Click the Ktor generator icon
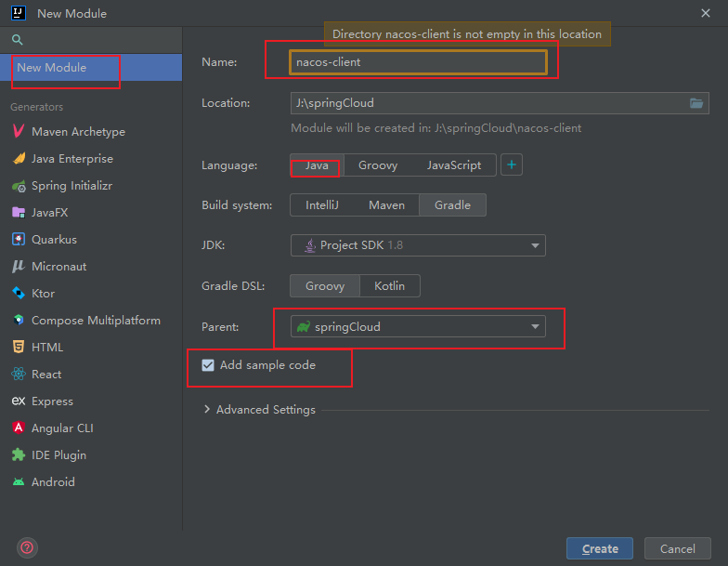This screenshot has width=728, height=566. [x=19, y=294]
